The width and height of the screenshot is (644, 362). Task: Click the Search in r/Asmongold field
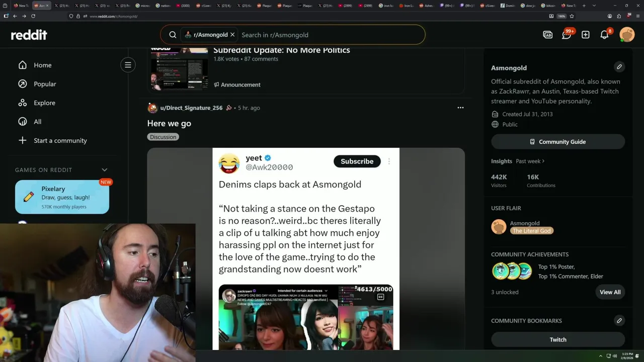(x=330, y=35)
